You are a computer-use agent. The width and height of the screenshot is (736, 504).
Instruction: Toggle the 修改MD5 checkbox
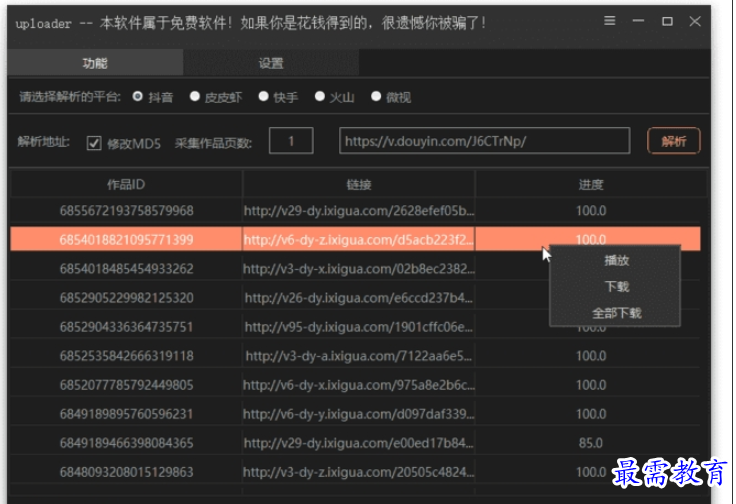94,143
